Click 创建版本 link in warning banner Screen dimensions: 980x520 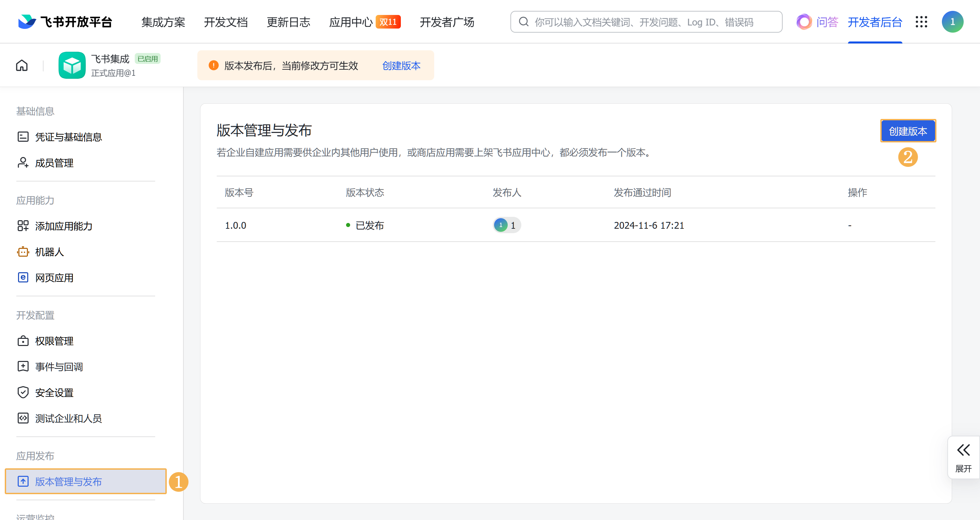(x=401, y=66)
